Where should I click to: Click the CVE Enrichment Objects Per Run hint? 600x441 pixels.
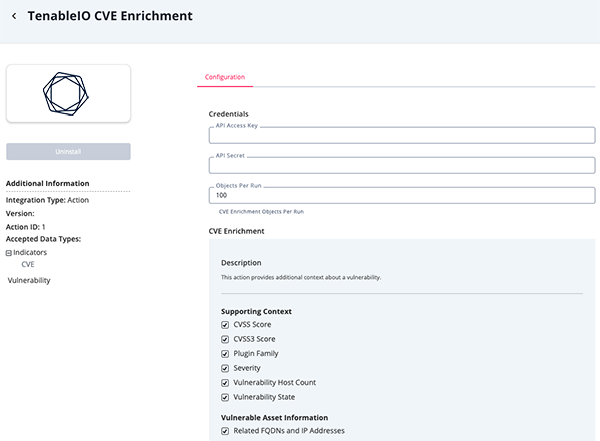tap(261, 212)
